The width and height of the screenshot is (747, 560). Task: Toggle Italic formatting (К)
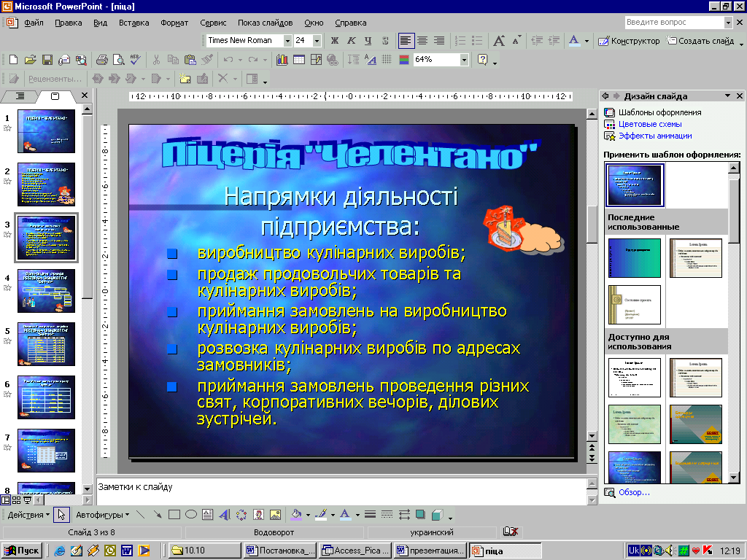tap(351, 41)
